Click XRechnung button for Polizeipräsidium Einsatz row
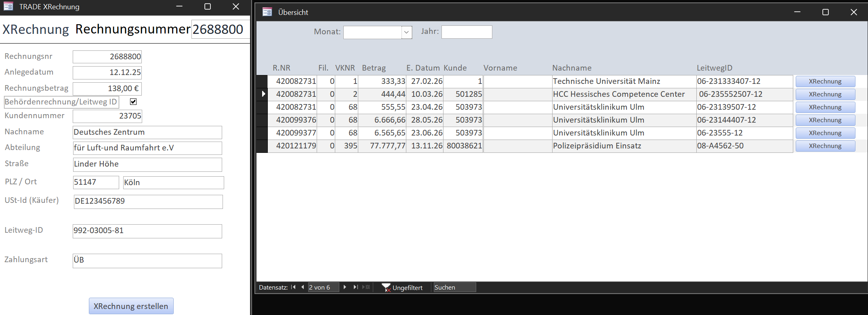Viewport: 868px width, 315px height. pyautogui.click(x=825, y=146)
